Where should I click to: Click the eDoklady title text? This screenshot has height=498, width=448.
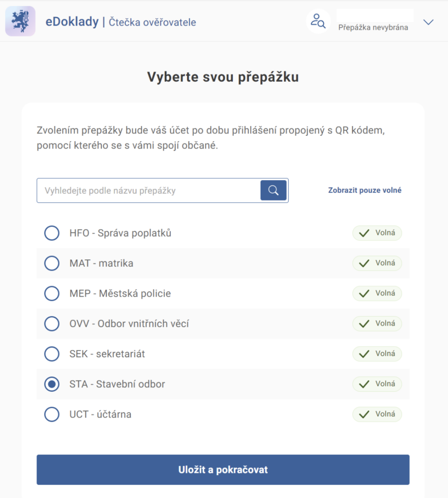[72, 22]
